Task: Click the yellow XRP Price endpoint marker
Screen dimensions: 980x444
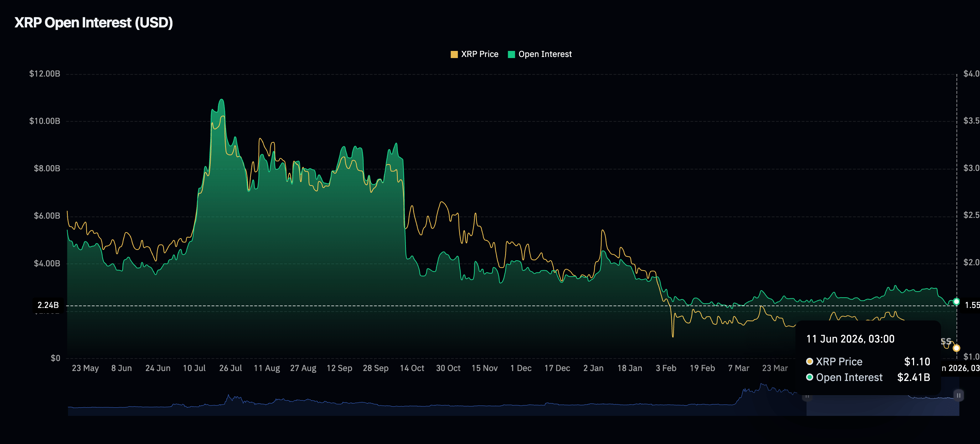Action: point(956,348)
